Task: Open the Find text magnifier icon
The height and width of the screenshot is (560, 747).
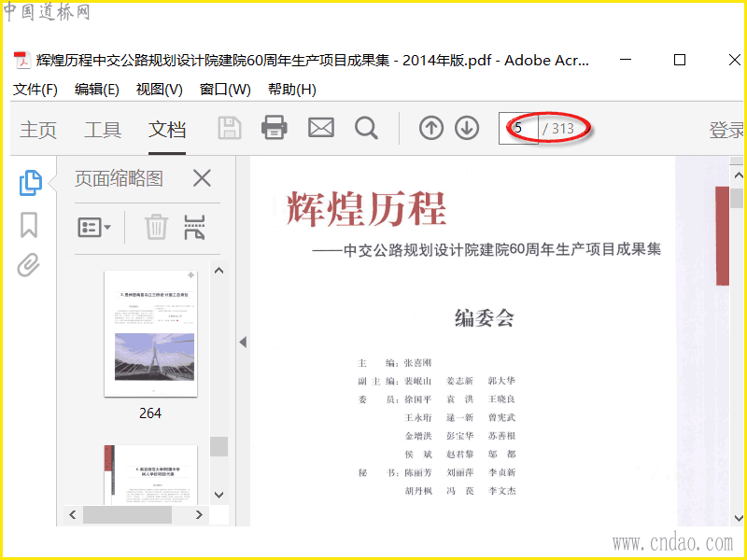Action: coord(366,128)
